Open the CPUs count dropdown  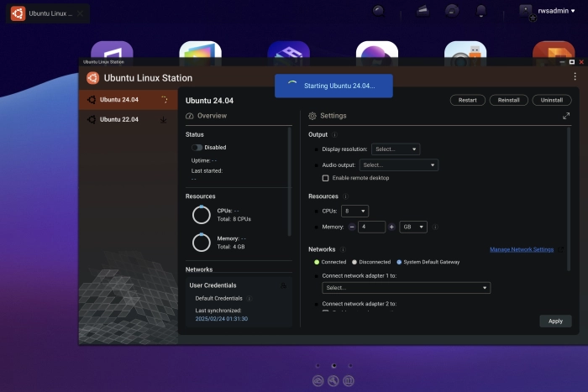tap(354, 211)
